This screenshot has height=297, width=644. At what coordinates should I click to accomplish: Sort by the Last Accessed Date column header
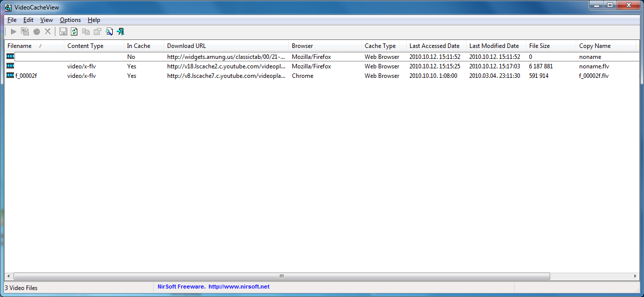436,46
